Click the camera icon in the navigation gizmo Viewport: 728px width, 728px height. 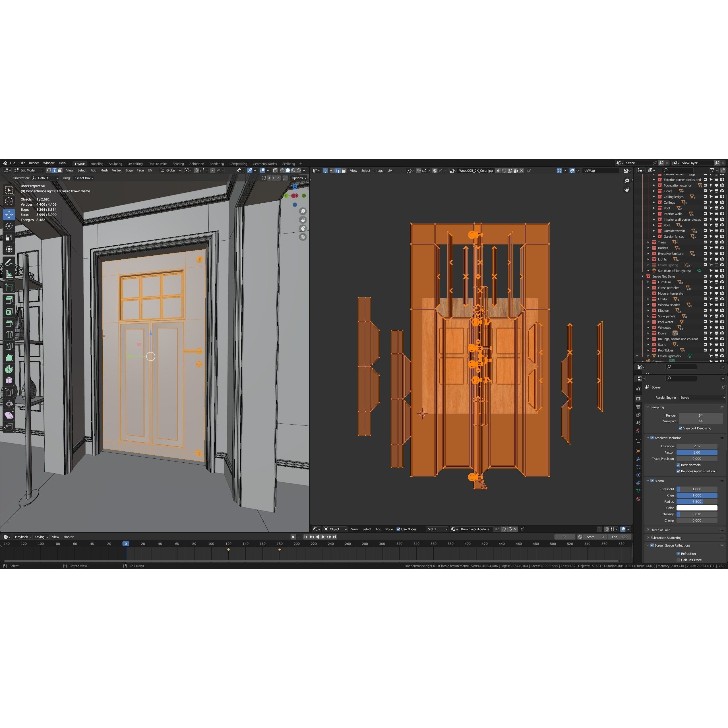click(x=303, y=228)
